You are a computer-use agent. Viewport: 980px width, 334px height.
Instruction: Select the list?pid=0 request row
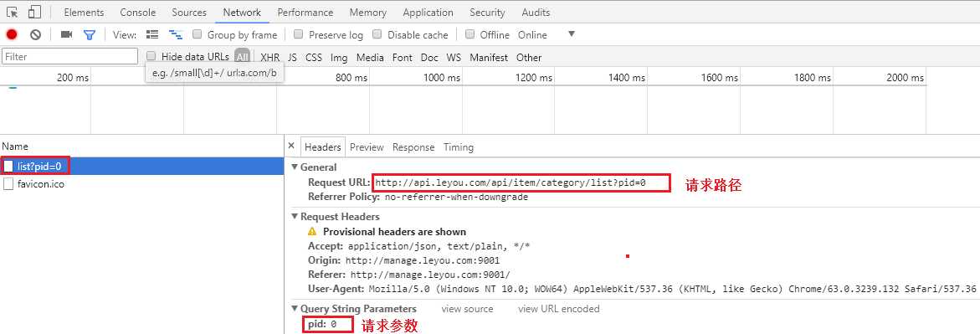pos(142,166)
